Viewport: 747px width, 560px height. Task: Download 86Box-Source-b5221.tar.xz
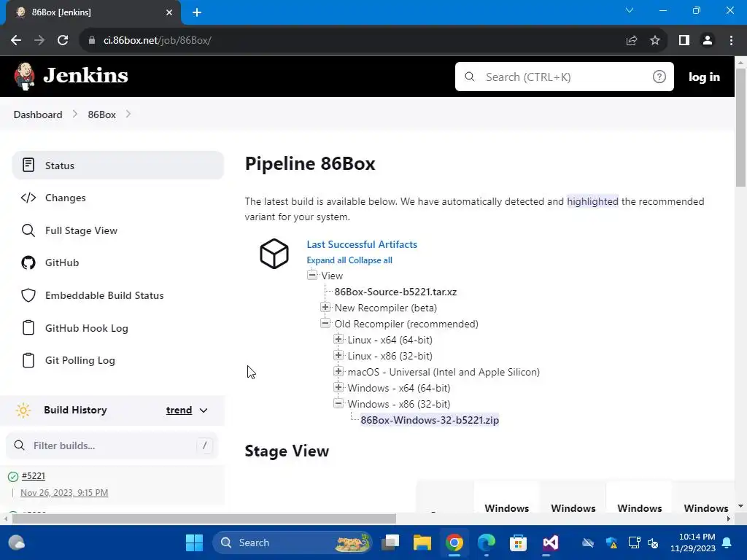[x=395, y=292]
